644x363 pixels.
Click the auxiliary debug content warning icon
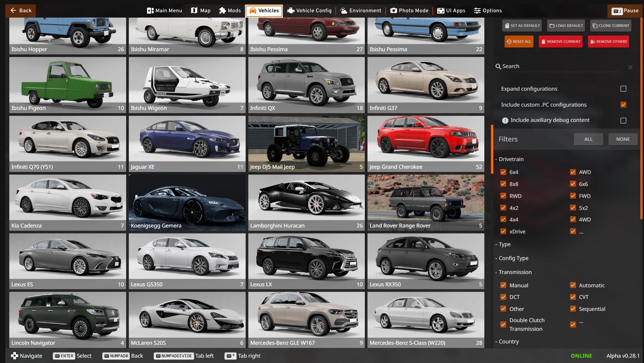coord(505,121)
